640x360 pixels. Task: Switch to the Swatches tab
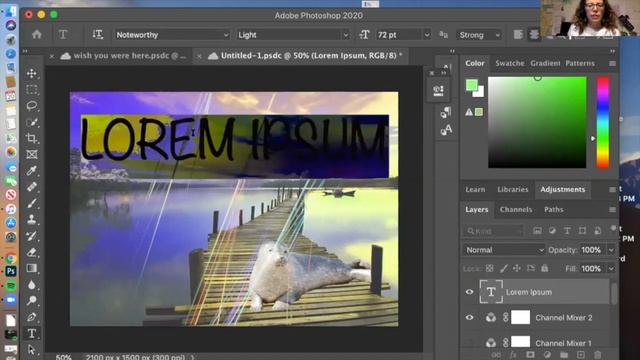pyautogui.click(x=509, y=63)
